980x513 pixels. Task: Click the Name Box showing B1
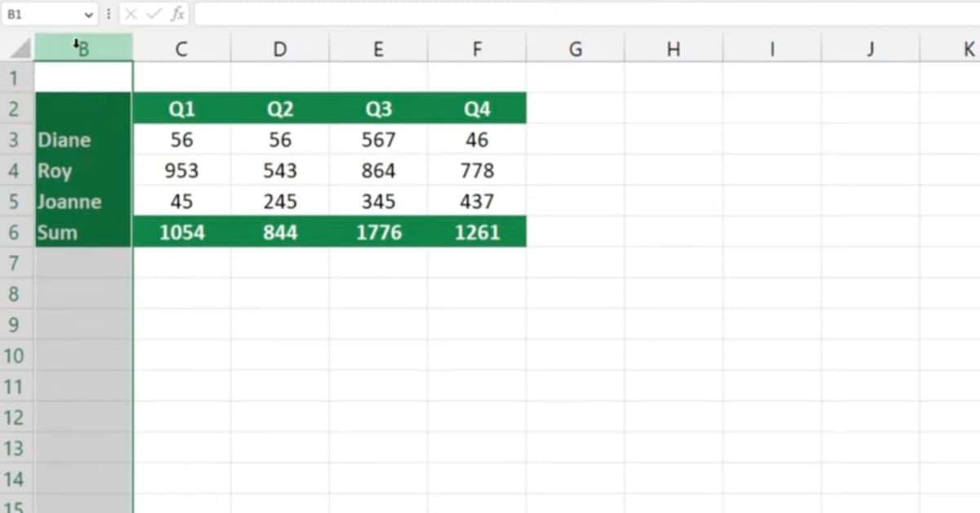[x=45, y=13]
